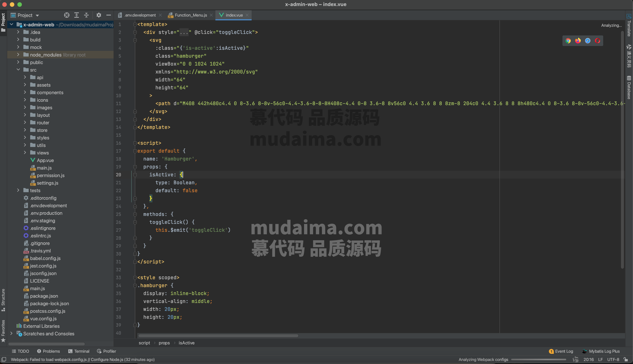Select App.vue in the project tree
The width and height of the screenshot is (633, 364).
(45, 160)
